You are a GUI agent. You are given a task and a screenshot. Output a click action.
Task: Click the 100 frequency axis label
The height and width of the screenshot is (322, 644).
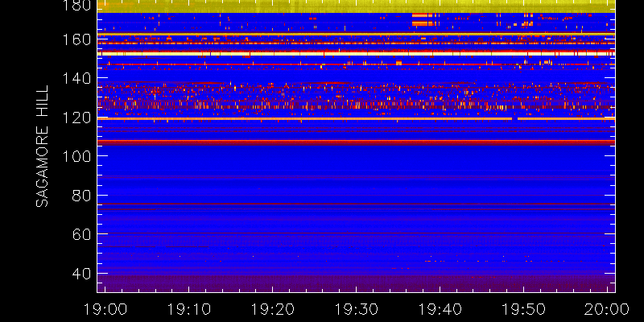(x=76, y=156)
